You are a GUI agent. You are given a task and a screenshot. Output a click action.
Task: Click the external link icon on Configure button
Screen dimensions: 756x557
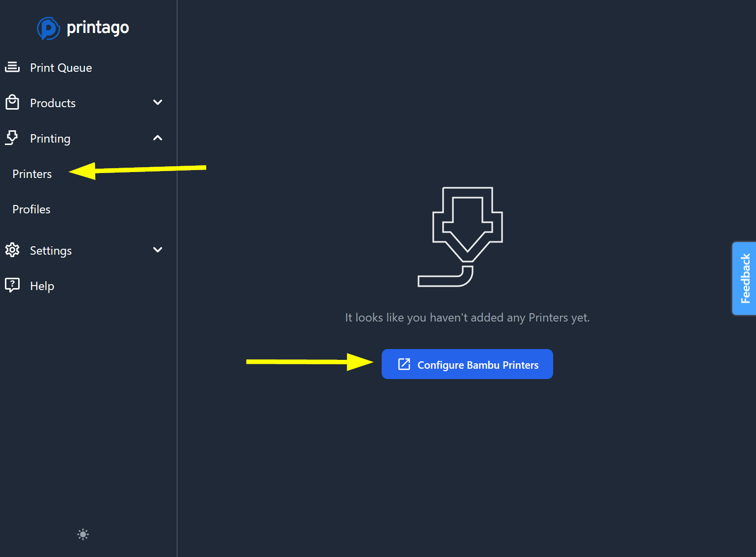tap(404, 364)
